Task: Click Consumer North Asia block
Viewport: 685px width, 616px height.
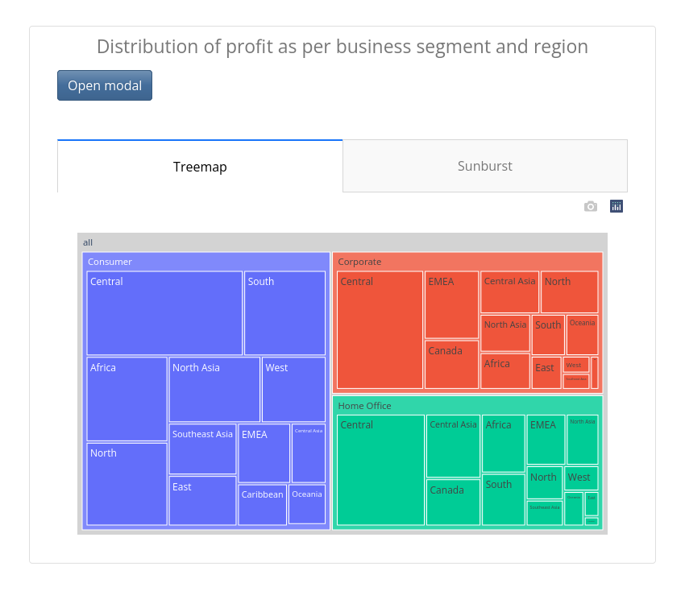Action: (214, 390)
